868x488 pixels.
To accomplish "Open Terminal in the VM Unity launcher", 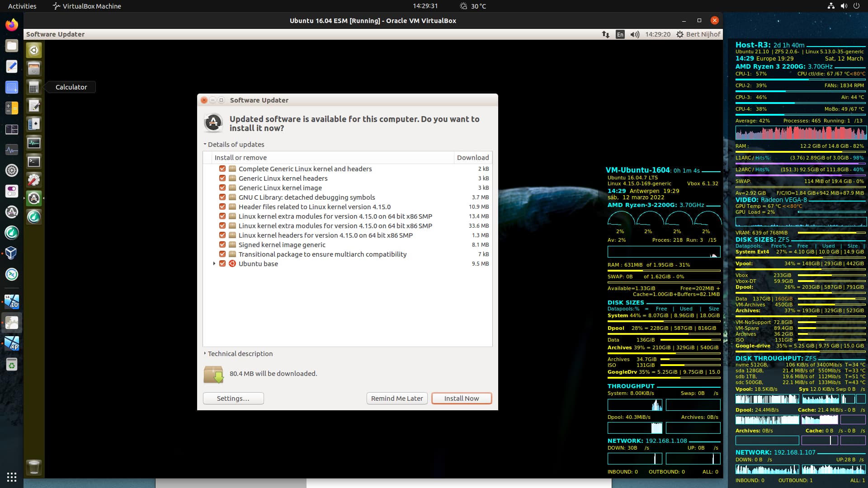I will pos(34,161).
